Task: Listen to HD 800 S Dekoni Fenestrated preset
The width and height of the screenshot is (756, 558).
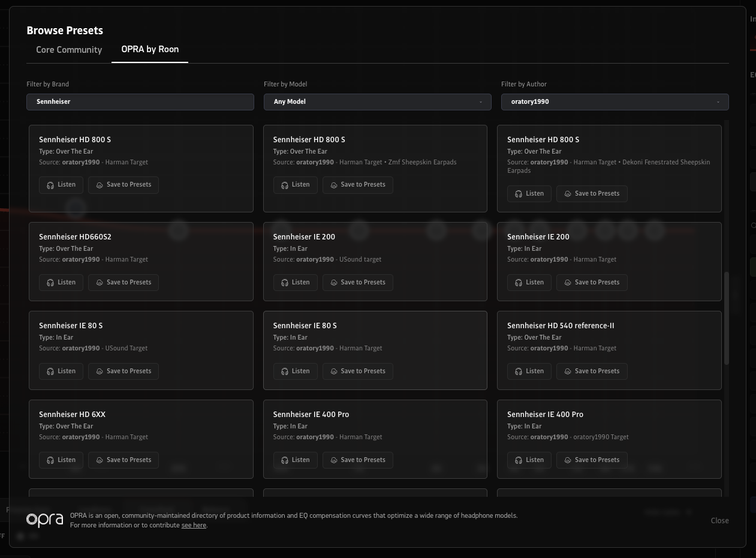Action: (529, 194)
